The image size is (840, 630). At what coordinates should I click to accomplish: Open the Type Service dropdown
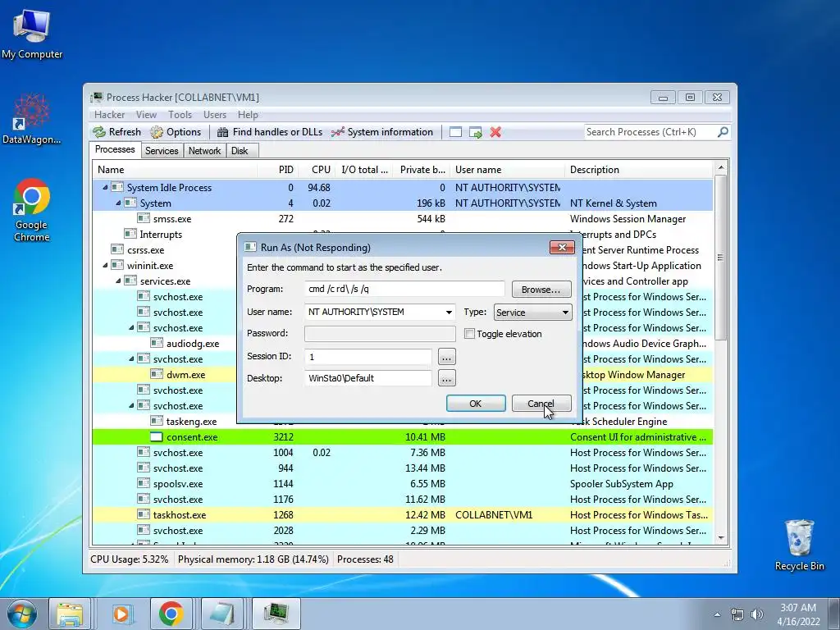coord(532,313)
